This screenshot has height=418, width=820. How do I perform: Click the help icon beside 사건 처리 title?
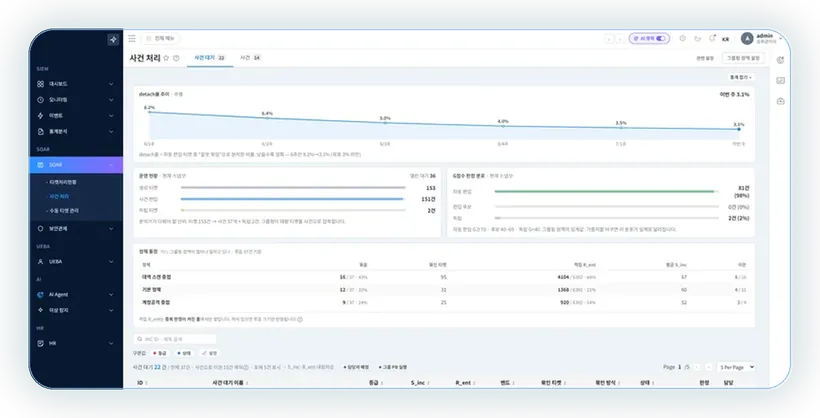(176, 58)
